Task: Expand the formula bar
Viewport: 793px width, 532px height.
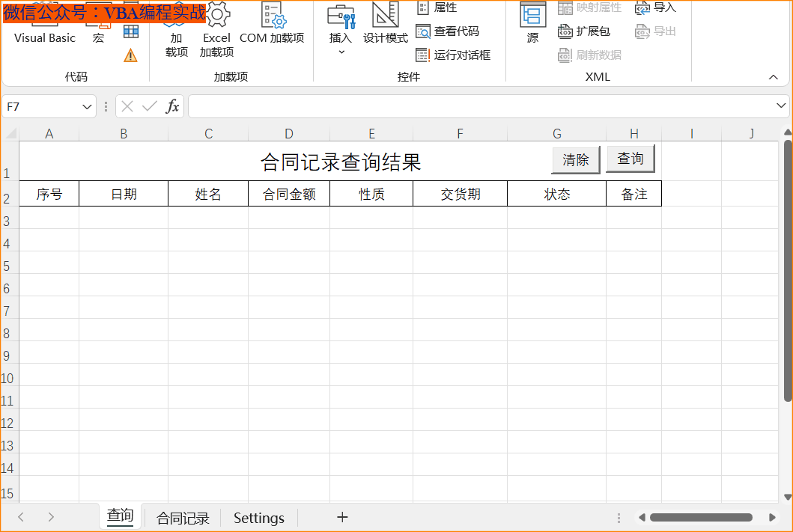Action: 781,106
